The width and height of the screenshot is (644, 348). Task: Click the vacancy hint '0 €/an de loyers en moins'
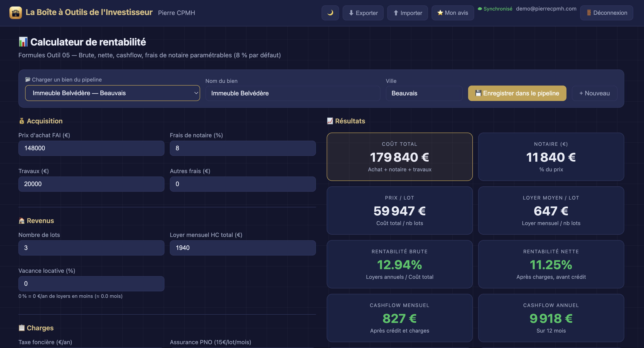click(71, 296)
